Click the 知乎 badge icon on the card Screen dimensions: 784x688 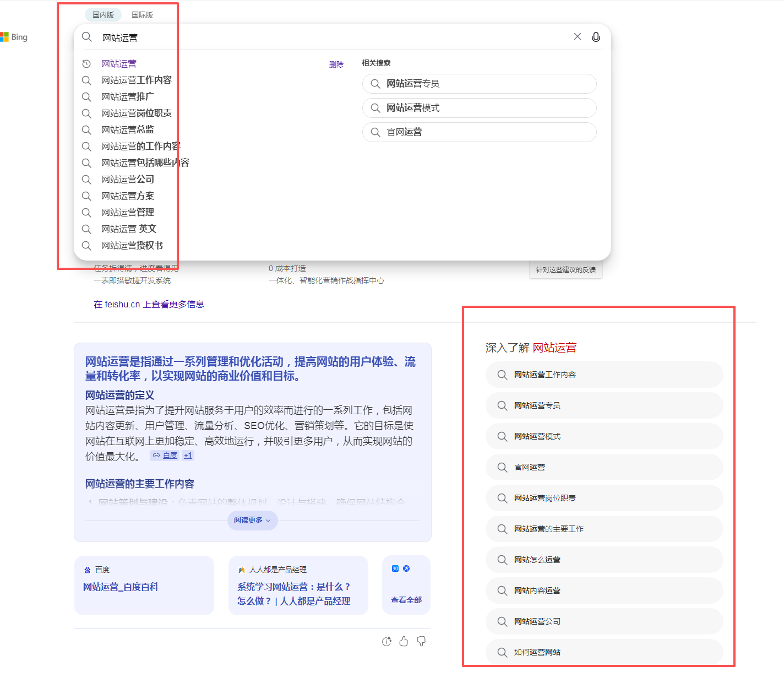[394, 568]
